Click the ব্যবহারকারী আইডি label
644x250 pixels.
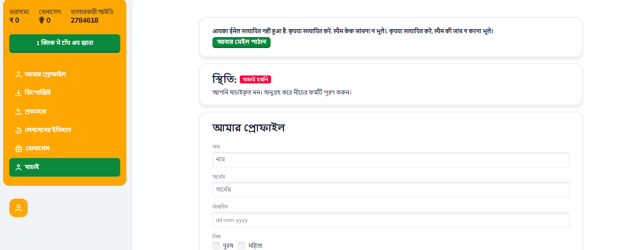pyautogui.click(x=92, y=12)
